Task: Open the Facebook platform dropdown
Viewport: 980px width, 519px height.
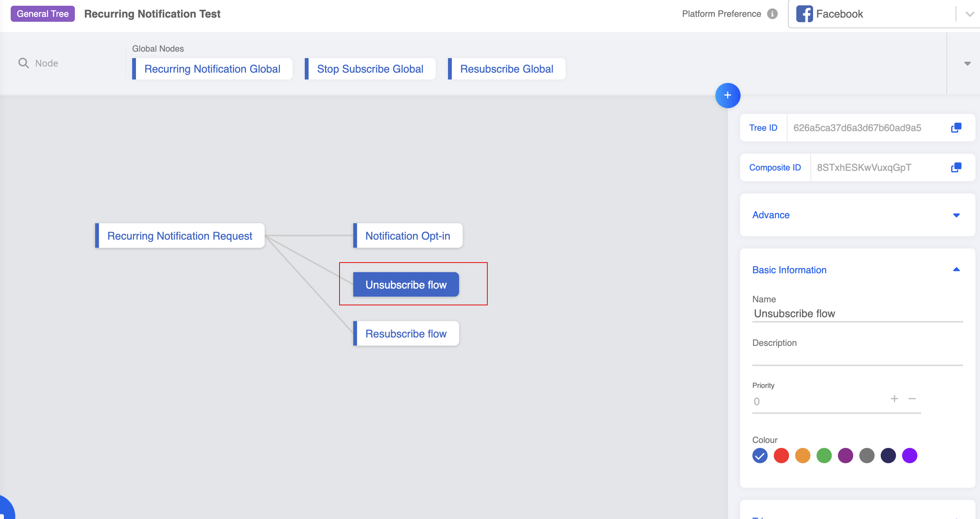Action: 969,14
